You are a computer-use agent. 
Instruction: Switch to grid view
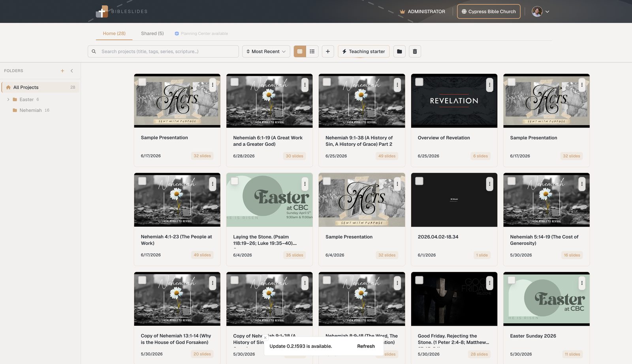coord(300,51)
